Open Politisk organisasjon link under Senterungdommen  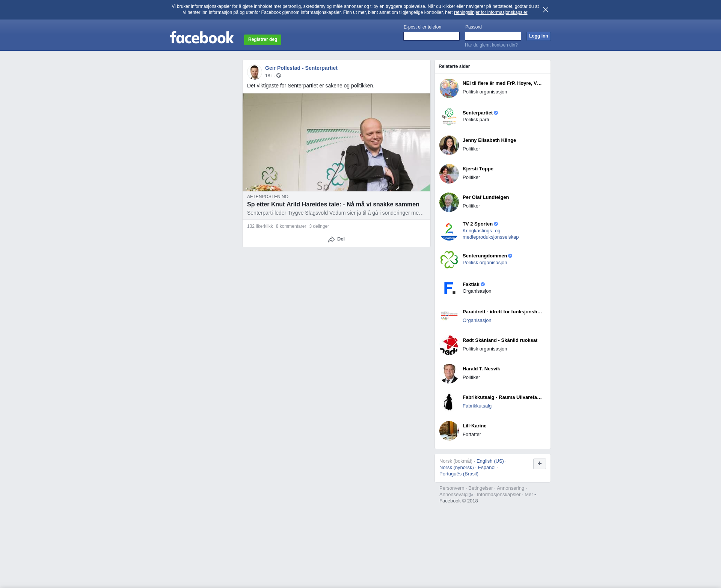485,263
